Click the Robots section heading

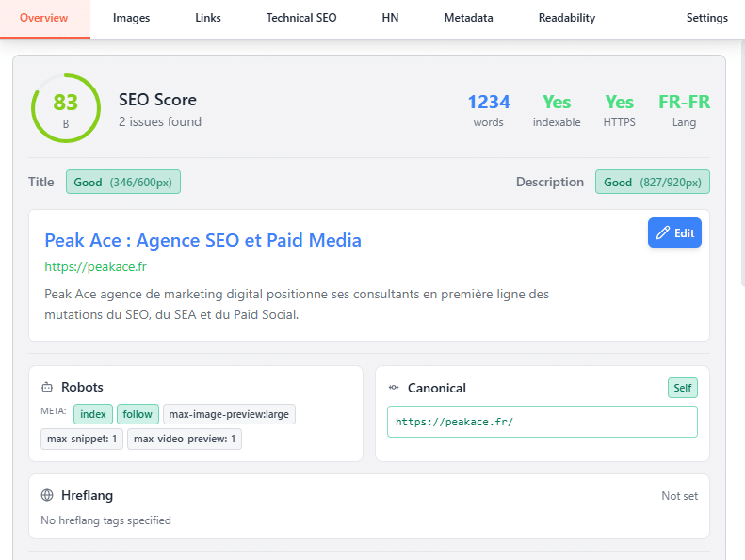[82, 387]
